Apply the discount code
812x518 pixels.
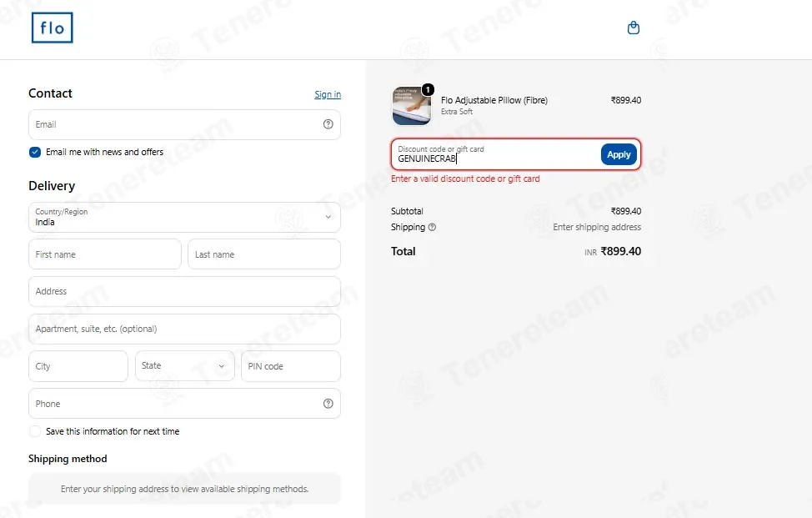click(619, 154)
